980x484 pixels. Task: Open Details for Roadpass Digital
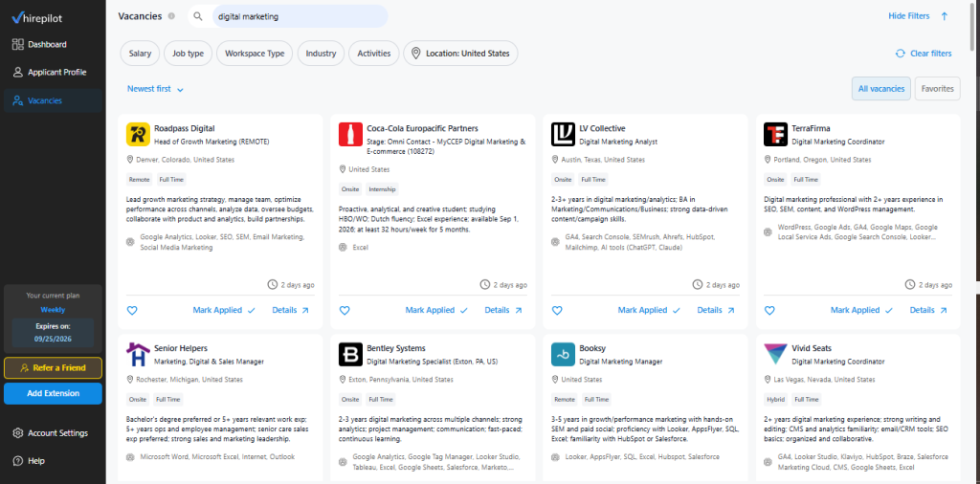(291, 310)
